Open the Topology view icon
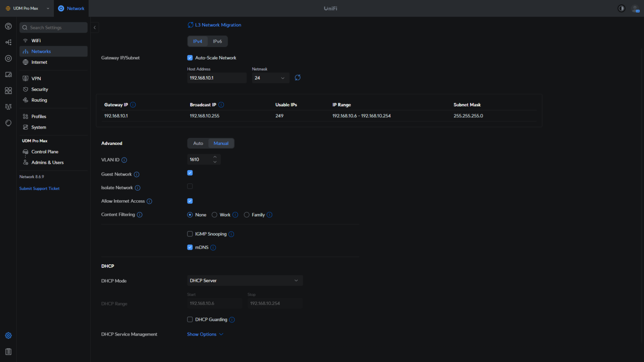 tap(8, 42)
